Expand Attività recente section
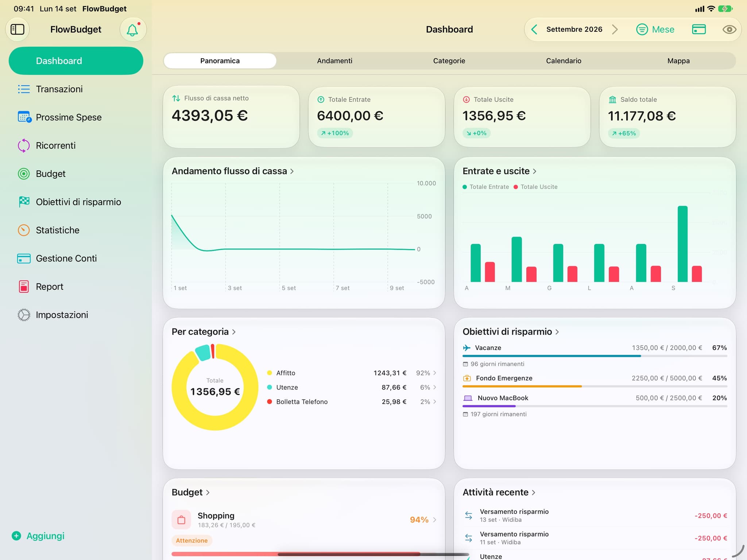747x560 pixels. [499, 492]
